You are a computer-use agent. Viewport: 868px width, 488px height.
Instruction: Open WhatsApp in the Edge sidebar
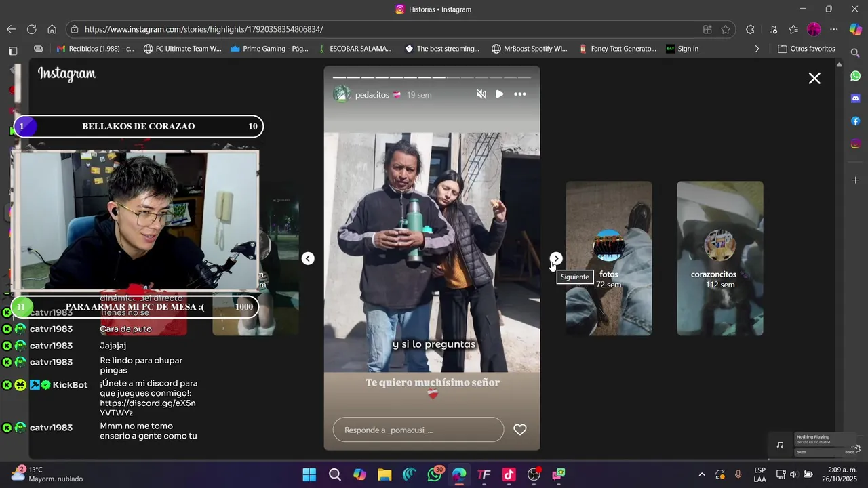click(856, 76)
